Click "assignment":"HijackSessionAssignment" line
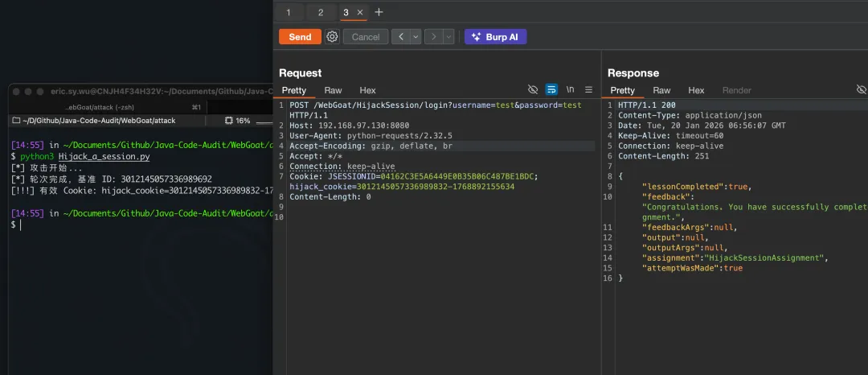This screenshot has height=375, width=868. (x=735, y=258)
